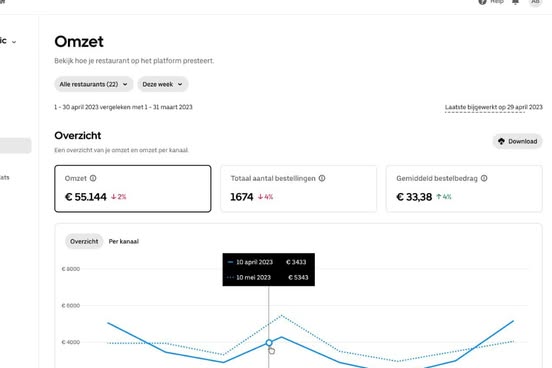The width and height of the screenshot is (552, 368).
Task: Open the user avatar in top corner
Action: pyautogui.click(x=535, y=2)
